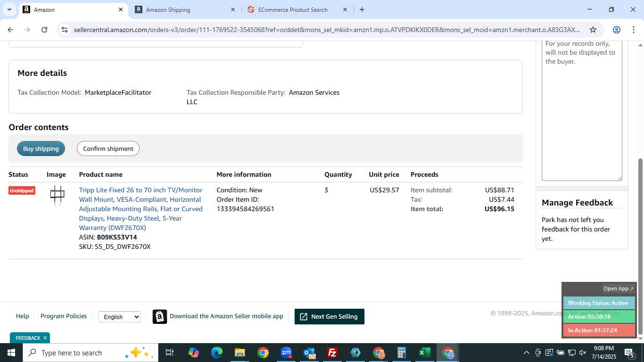Open the Chrome profile icon
The width and height of the screenshot is (644, 362).
pyautogui.click(x=617, y=30)
